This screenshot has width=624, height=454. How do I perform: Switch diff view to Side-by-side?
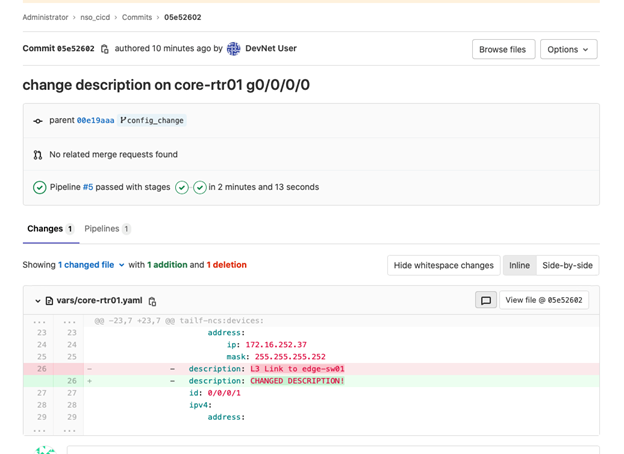tap(567, 265)
